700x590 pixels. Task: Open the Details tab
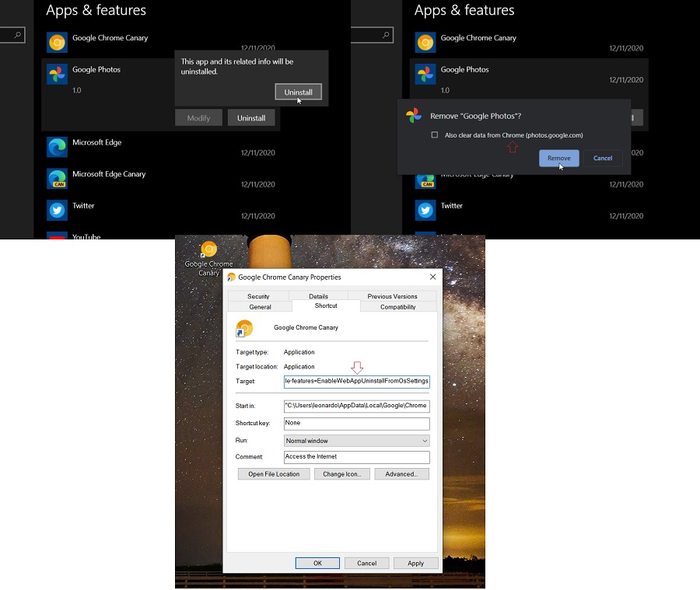318,296
